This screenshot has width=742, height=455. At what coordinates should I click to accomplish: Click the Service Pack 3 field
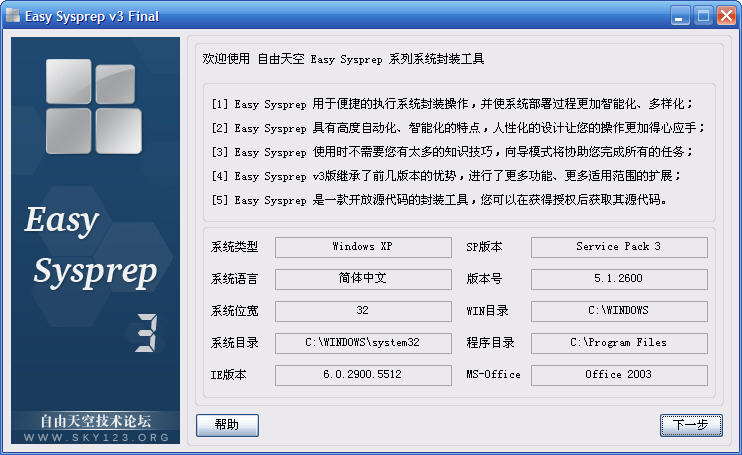tap(618, 247)
